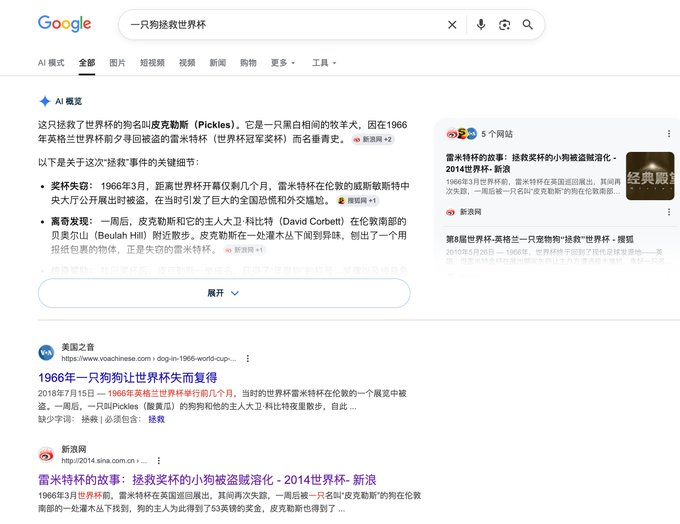This screenshot has height=524, width=680.
Task: Open 新浪网 +2 source chip
Action: pyautogui.click(x=373, y=139)
